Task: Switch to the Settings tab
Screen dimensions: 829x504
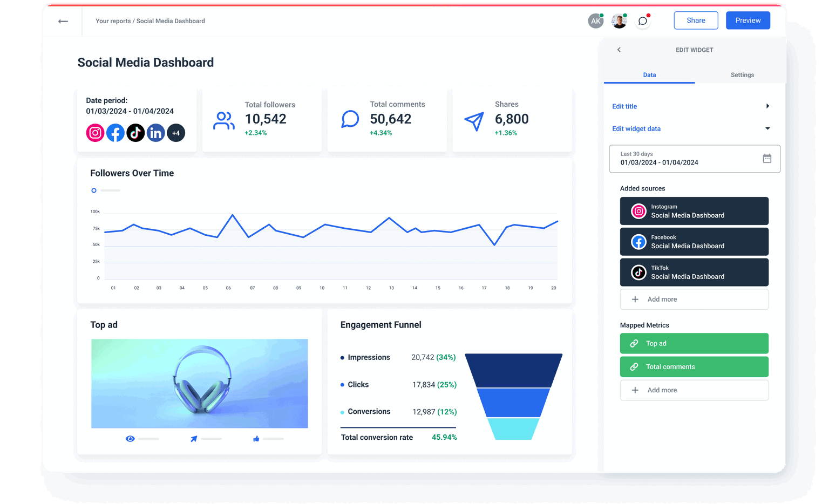Action: click(742, 74)
